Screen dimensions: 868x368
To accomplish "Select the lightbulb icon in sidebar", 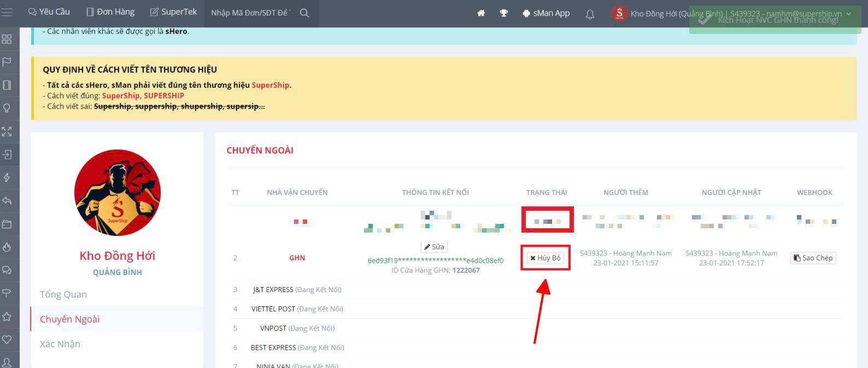I will tap(7, 108).
